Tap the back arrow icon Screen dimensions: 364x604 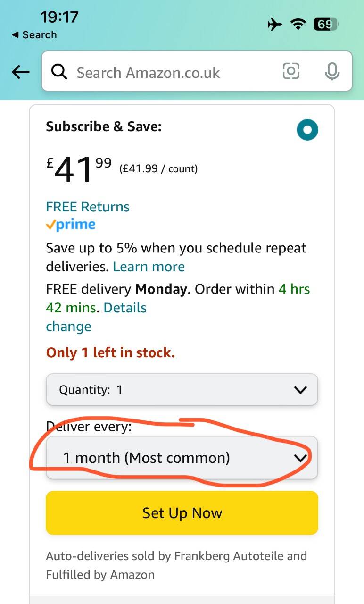[x=21, y=72]
